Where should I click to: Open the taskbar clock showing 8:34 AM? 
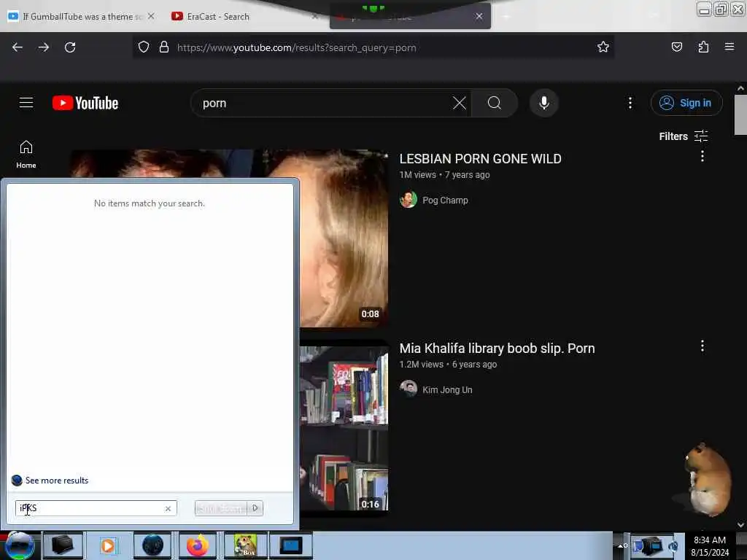click(710, 545)
